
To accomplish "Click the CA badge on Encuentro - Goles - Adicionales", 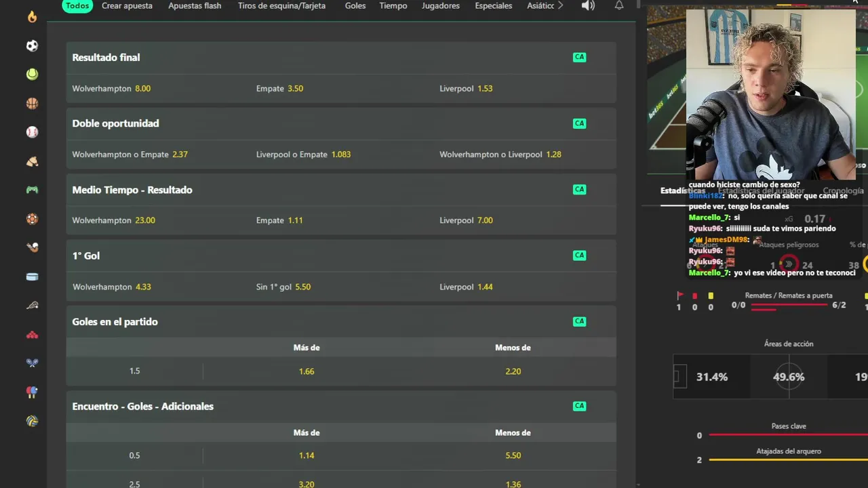I will click(579, 406).
